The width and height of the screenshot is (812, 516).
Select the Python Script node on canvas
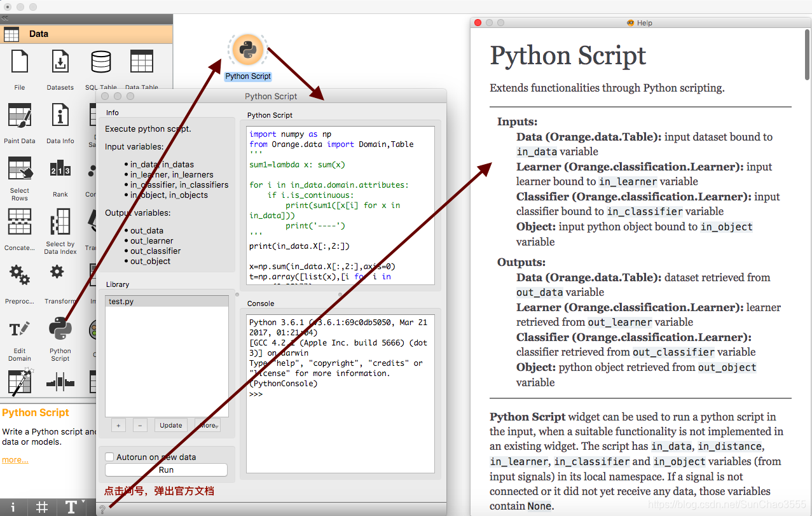click(248, 50)
